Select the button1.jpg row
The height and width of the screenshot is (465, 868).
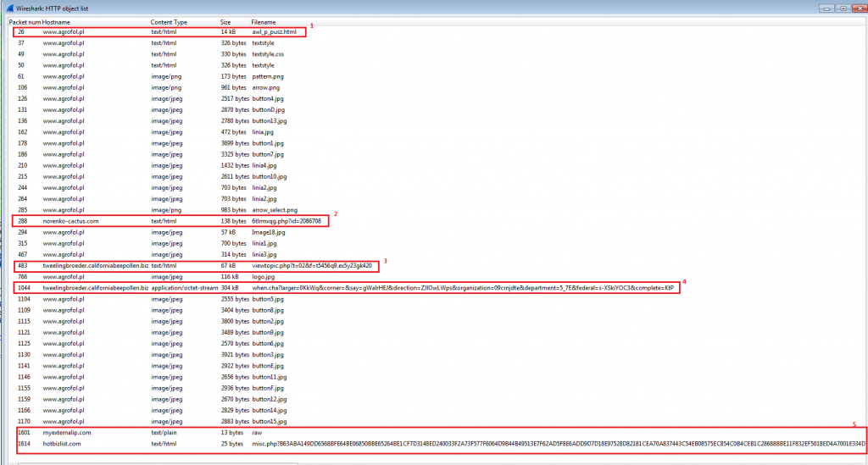[x=437, y=143]
